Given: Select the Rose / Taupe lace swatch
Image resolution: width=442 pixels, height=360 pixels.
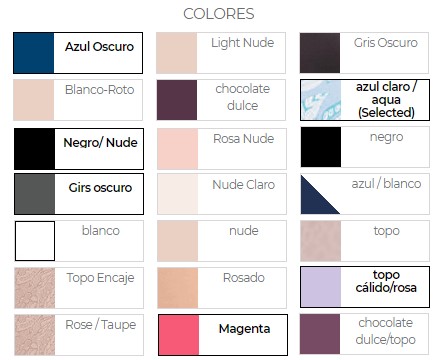Looking at the screenshot, I should click(x=79, y=335).
